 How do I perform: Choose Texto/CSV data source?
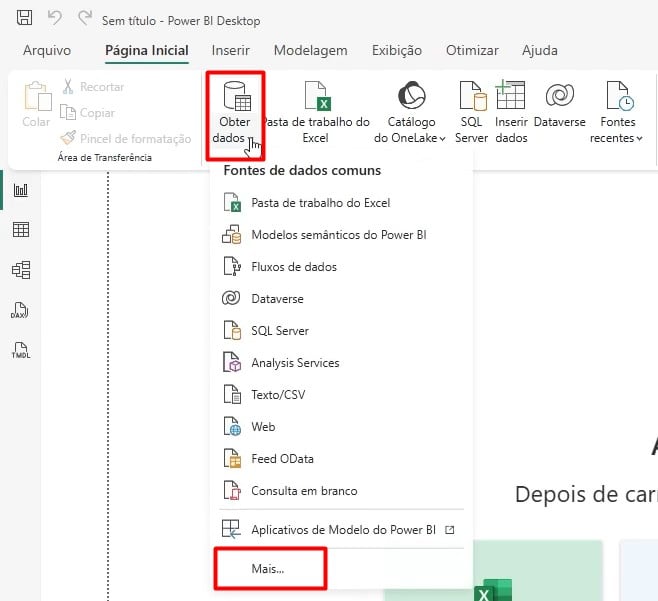[341, 395]
